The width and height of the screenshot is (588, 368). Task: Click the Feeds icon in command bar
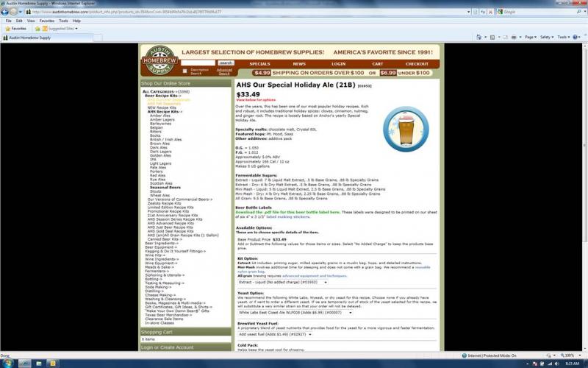coord(492,38)
